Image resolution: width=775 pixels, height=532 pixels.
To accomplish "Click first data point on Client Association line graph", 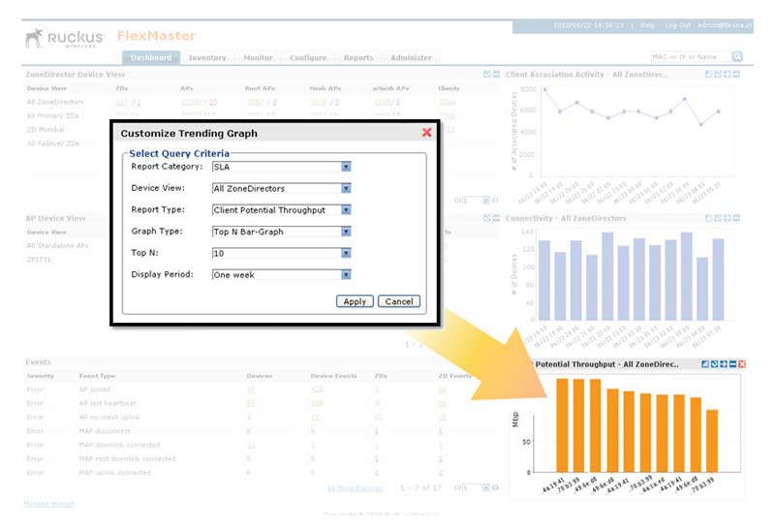I will click(x=545, y=89).
